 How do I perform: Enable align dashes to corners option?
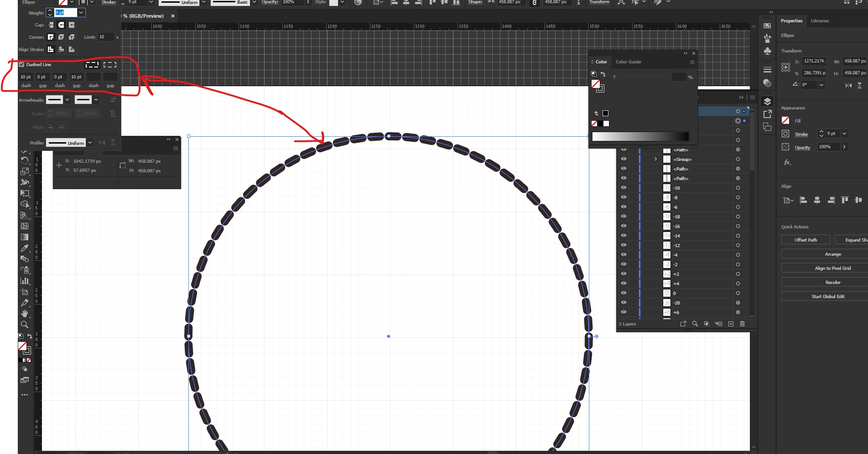click(x=110, y=65)
